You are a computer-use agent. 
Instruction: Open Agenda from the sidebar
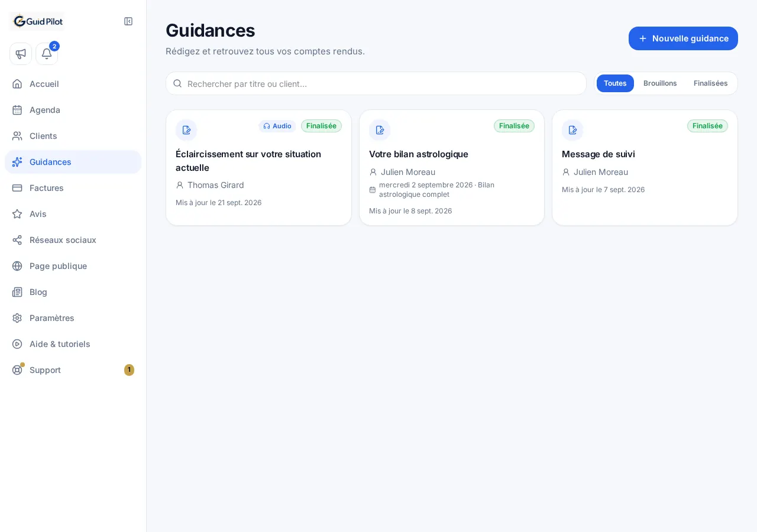click(73, 110)
